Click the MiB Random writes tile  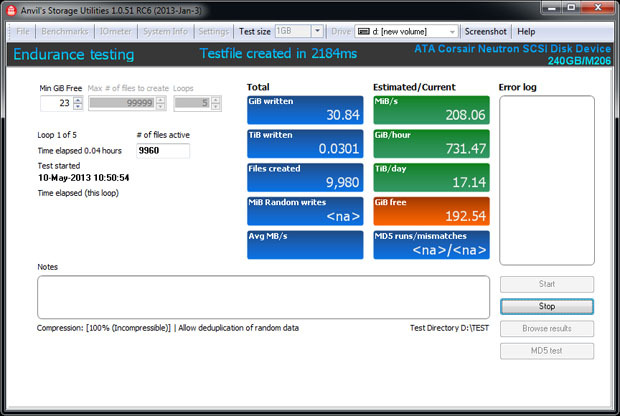tap(305, 211)
